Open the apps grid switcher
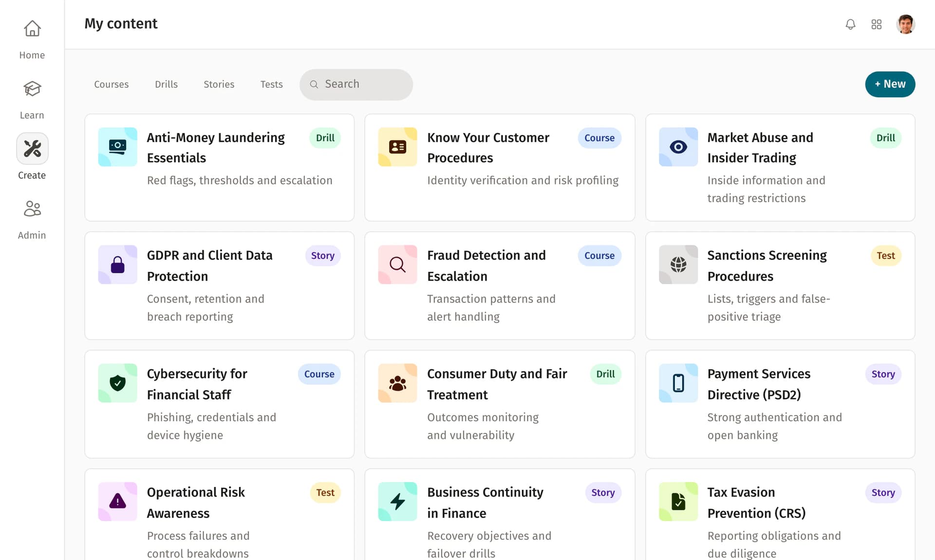The image size is (935, 560). point(877,24)
